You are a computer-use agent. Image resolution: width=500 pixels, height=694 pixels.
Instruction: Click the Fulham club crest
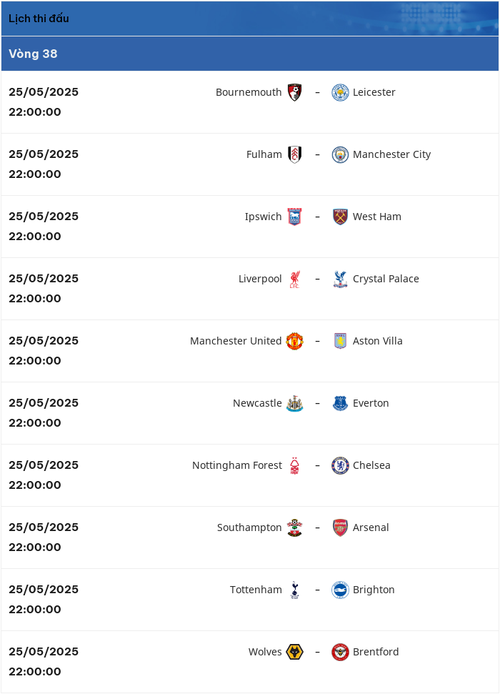[295, 154]
